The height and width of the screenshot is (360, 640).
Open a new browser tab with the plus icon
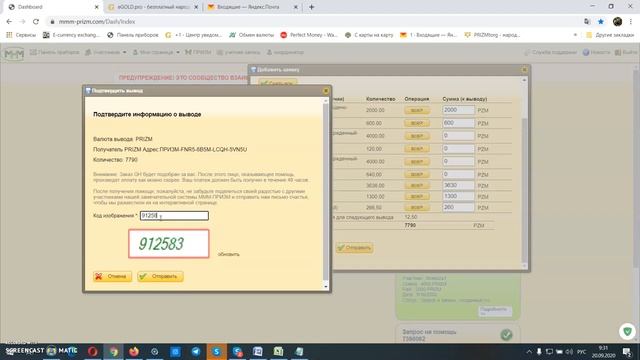click(x=311, y=7)
